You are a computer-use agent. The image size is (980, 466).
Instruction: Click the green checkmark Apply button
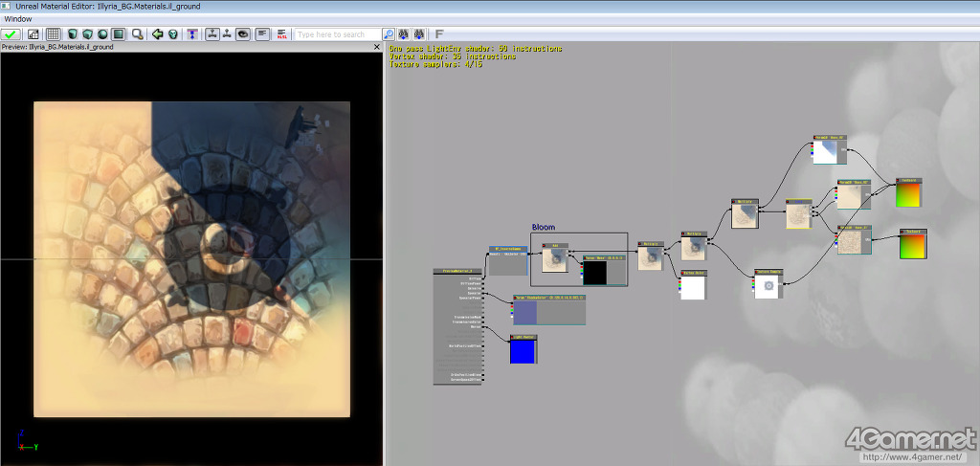click(x=11, y=34)
